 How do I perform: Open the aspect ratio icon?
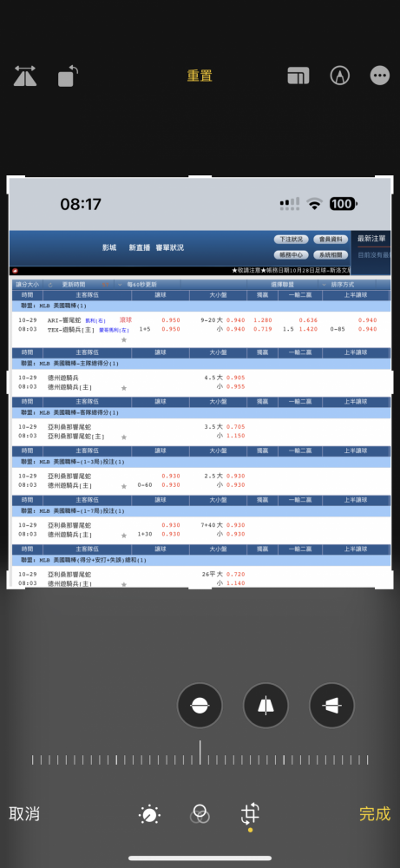coord(298,76)
